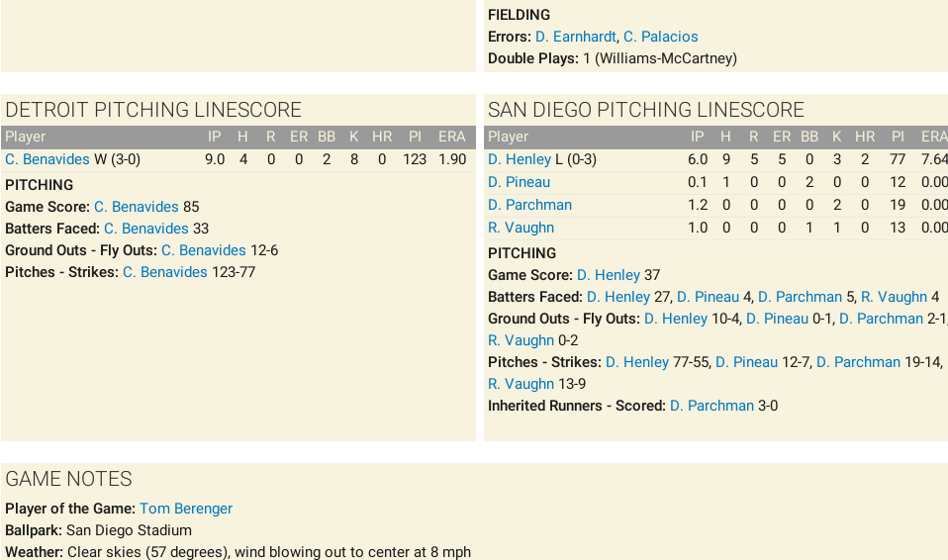
Task: Click C. Benavides next to Detroit Game Score
Action: click(x=137, y=207)
